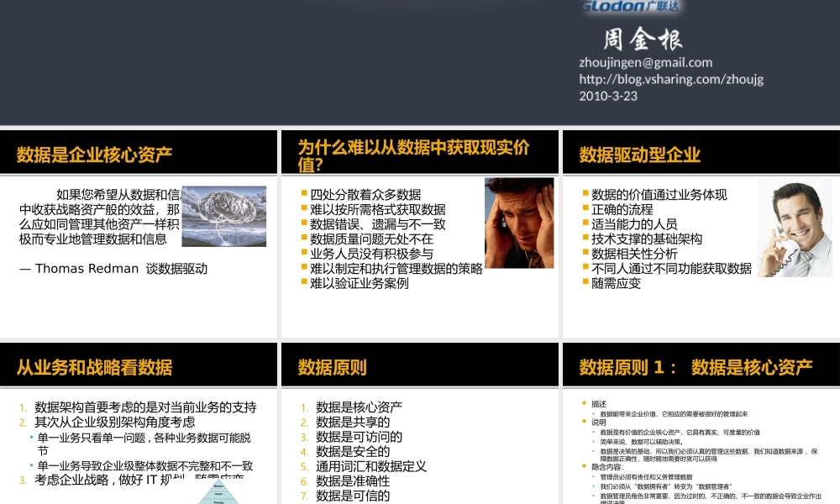
Task: Open the 数据驱动型企业 slide thumbnail
Action: pyautogui.click(x=701, y=234)
